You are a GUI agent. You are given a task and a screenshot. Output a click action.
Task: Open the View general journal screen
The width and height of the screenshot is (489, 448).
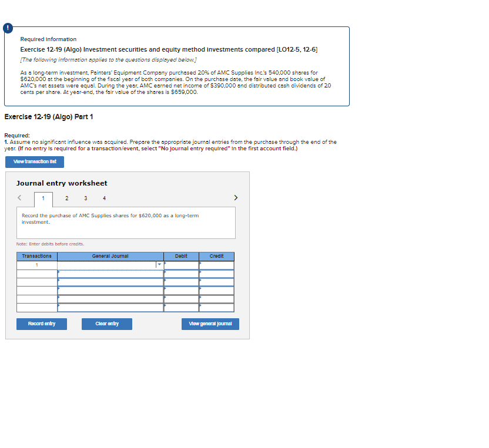coord(210,324)
